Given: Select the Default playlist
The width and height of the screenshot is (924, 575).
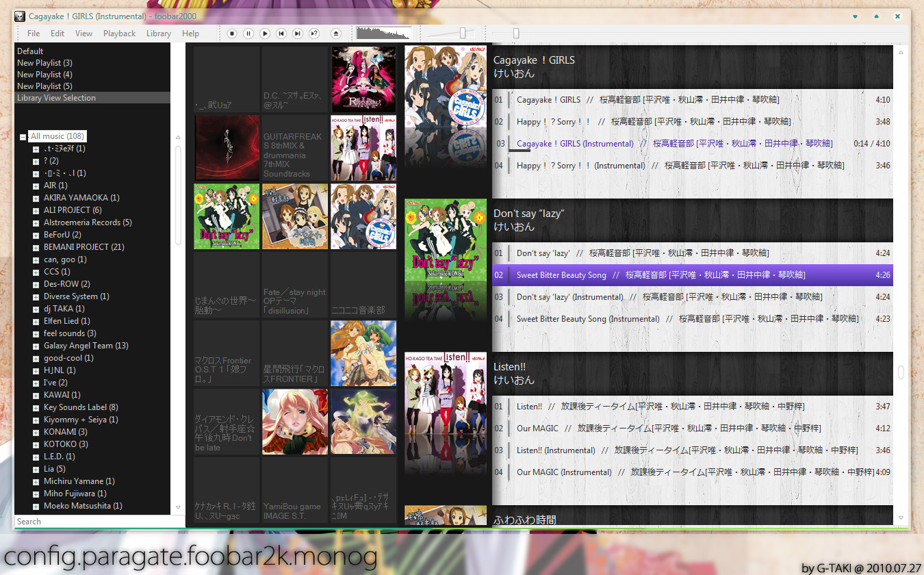Looking at the screenshot, I should pyautogui.click(x=92, y=51).
